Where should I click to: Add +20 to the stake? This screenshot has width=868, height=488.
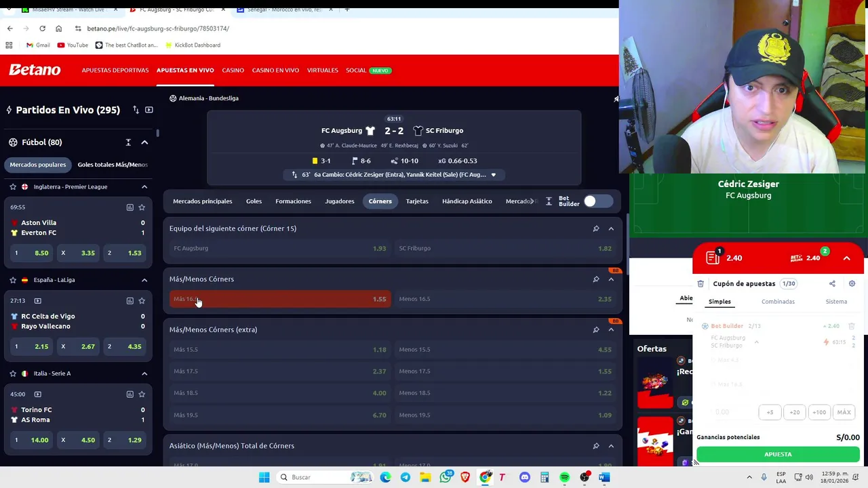pyautogui.click(x=794, y=412)
